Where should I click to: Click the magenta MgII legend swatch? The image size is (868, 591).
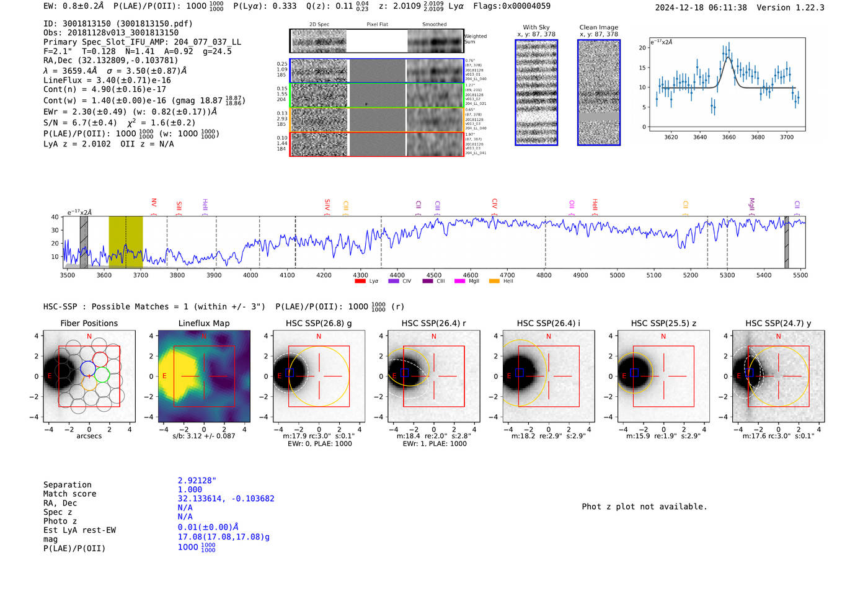coord(460,282)
